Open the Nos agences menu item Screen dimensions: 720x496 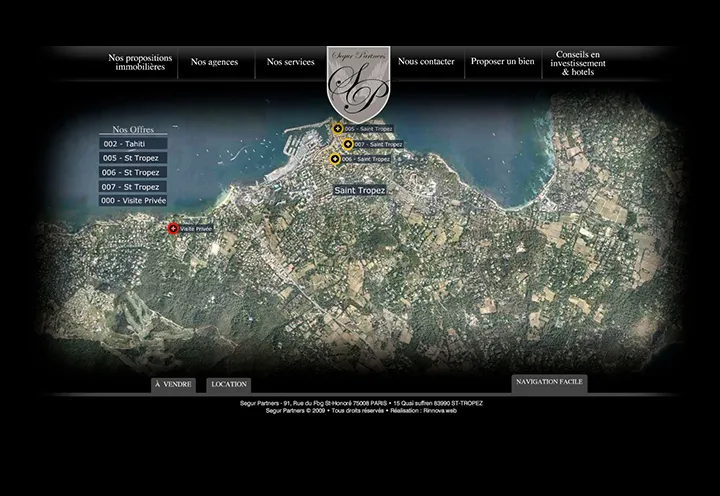[x=214, y=62]
